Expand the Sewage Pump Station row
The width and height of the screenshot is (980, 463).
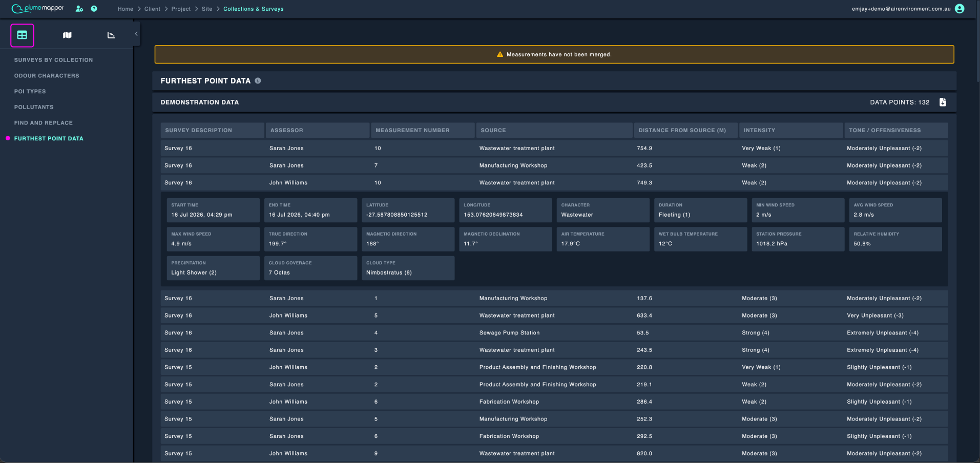pyautogui.click(x=554, y=333)
